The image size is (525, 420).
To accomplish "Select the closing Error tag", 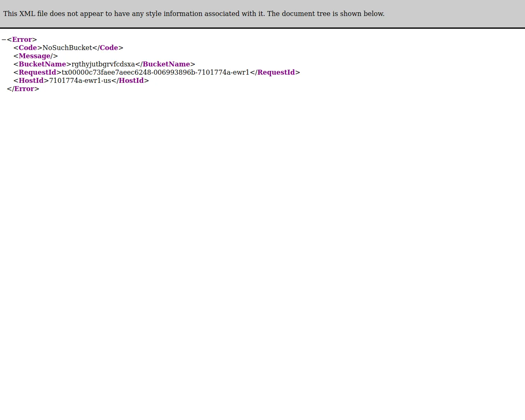I will click(23, 89).
